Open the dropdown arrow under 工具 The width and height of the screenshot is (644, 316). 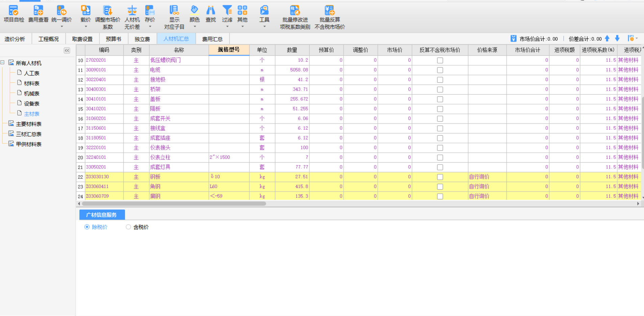(264, 26)
